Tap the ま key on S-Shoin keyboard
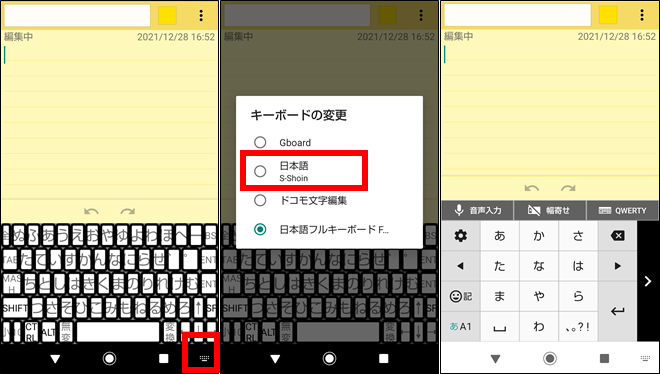This screenshot has width=660, height=374. pyautogui.click(x=500, y=296)
